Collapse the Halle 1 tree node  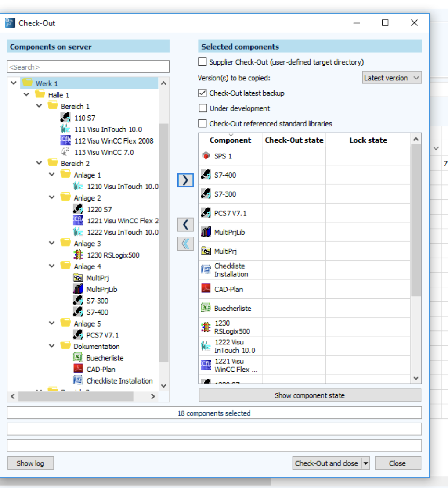26,94
